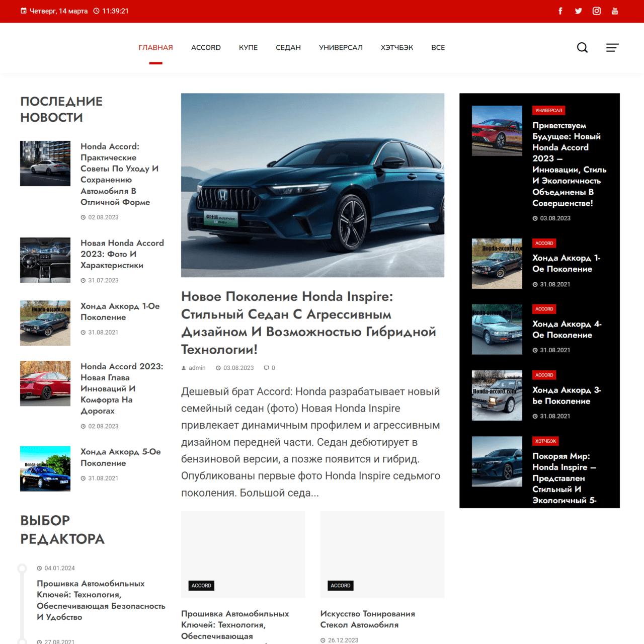Select the СЕДАН menu item

coord(288,48)
